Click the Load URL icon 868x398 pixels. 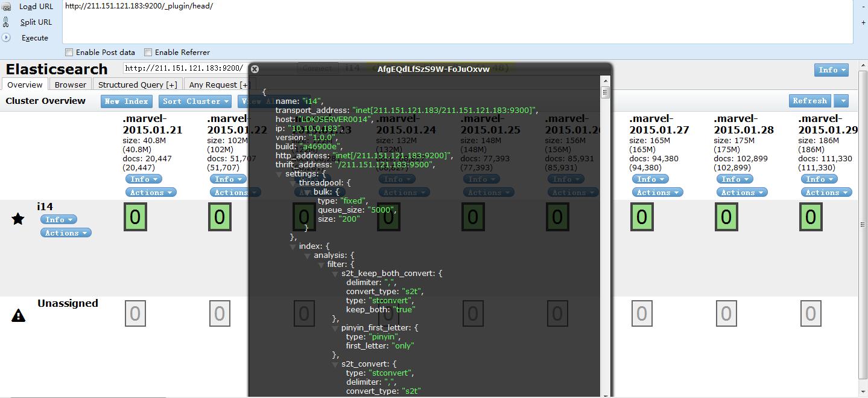(5, 6)
